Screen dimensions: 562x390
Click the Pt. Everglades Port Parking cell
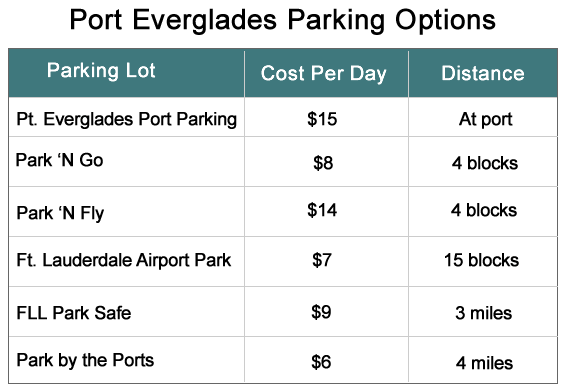click(x=127, y=119)
